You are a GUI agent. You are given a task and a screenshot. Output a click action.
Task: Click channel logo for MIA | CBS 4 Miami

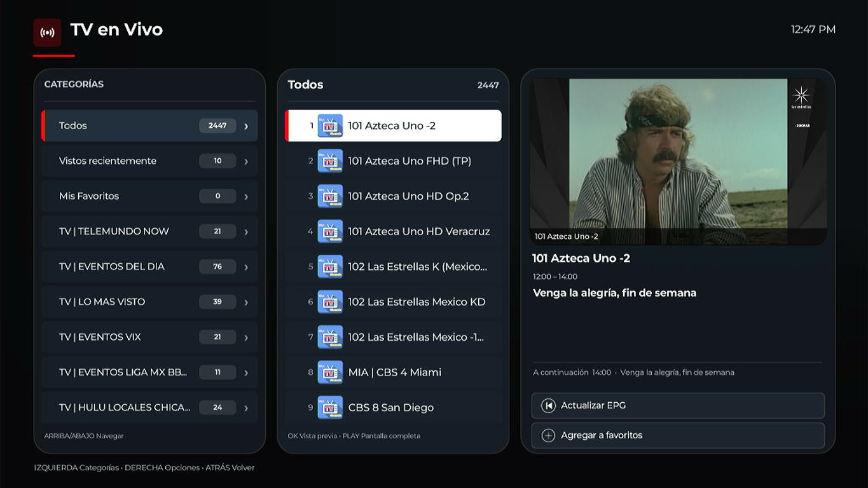[x=330, y=372]
